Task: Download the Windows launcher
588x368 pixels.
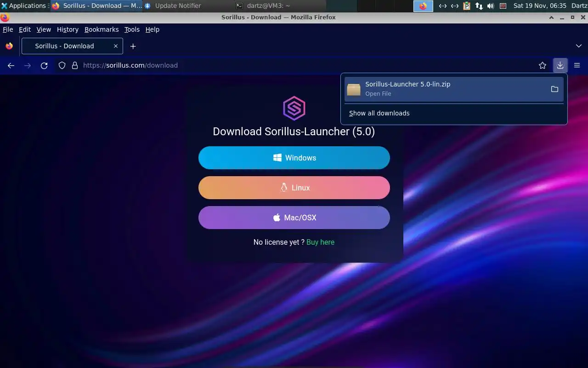Action: 294,158
